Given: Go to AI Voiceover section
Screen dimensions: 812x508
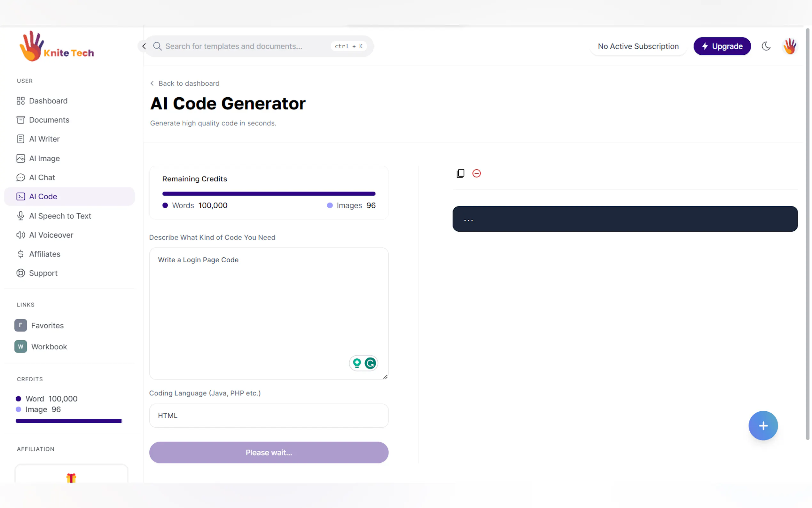Looking at the screenshot, I should (x=51, y=235).
